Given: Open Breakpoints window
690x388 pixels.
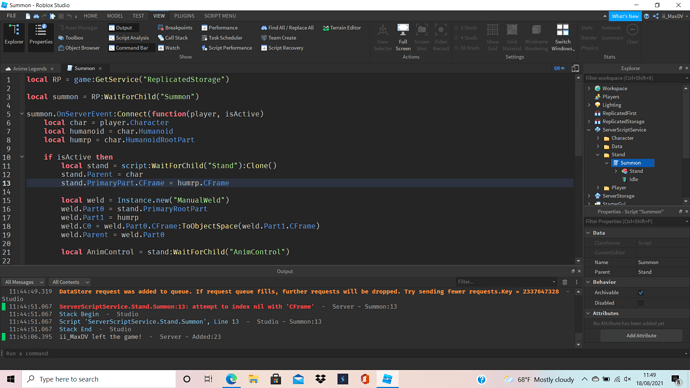Looking at the screenshot, I should pos(175,28).
